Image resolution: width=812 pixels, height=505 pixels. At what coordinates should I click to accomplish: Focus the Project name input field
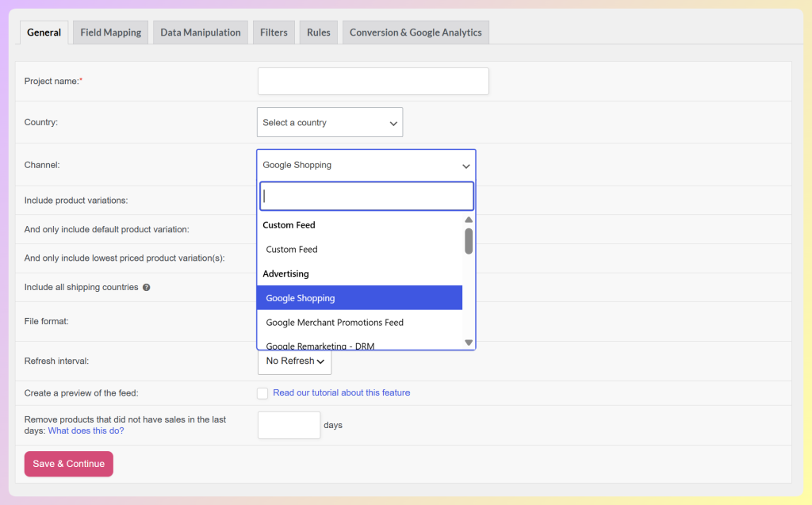coord(373,81)
